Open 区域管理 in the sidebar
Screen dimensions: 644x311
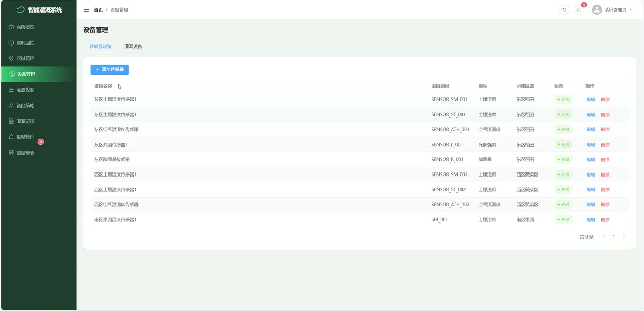point(39,59)
